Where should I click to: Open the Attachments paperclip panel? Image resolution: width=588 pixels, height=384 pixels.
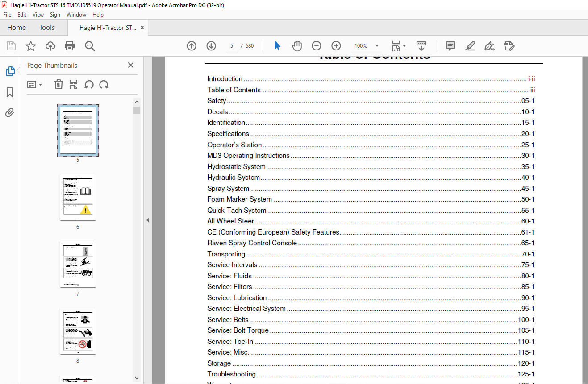coord(10,113)
